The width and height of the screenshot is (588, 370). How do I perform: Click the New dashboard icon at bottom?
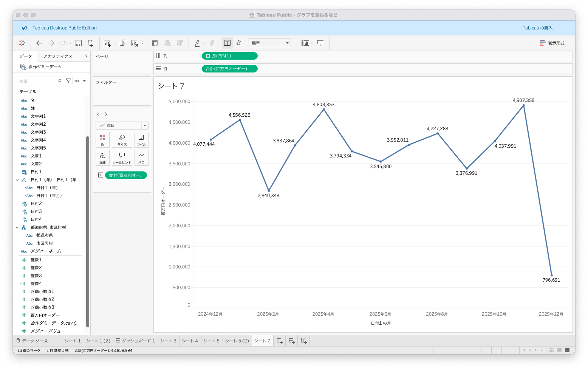(x=292, y=341)
